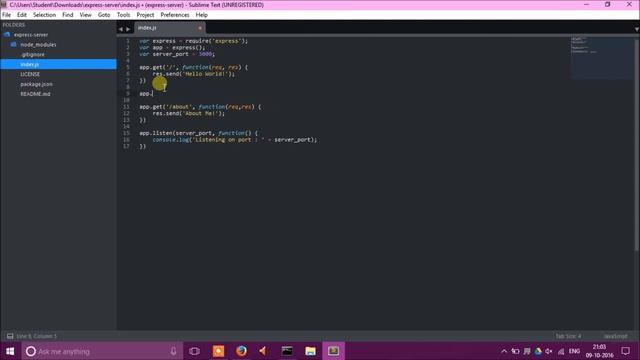
Task: Expand the node_modules folder
Action: click(x=38, y=44)
